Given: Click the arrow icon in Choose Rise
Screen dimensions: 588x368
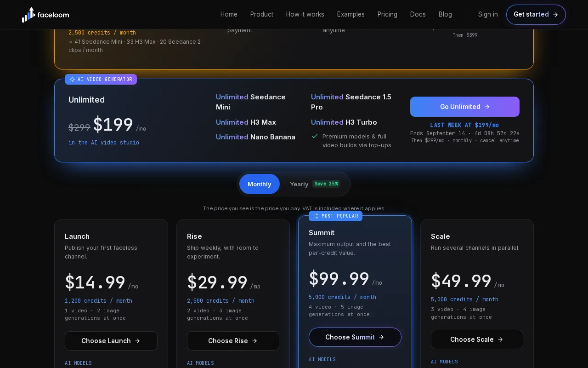Looking at the screenshot, I should click(254, 341).
